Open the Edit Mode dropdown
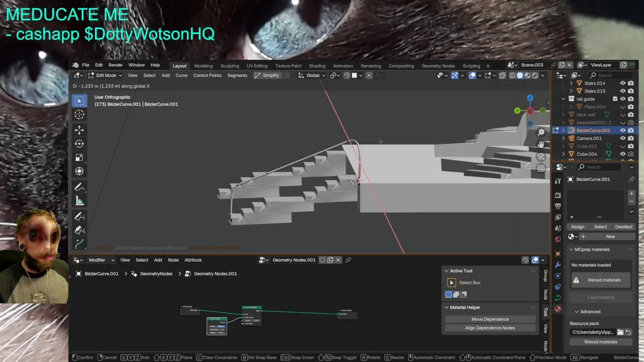This screenshot has height=362, width=644. [105, 75]
